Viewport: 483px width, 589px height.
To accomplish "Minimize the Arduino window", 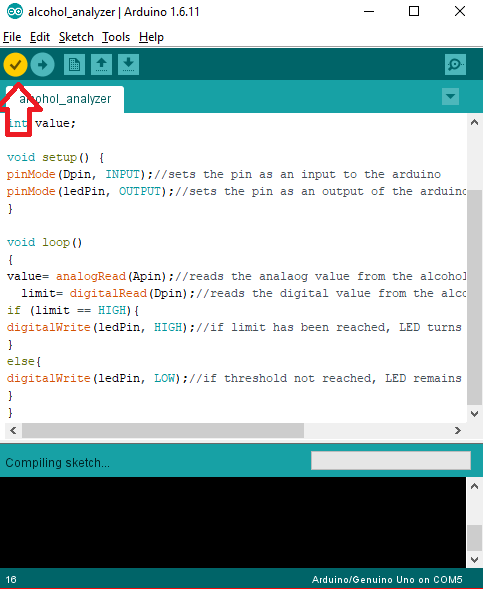I will click(x=369, y=12).
